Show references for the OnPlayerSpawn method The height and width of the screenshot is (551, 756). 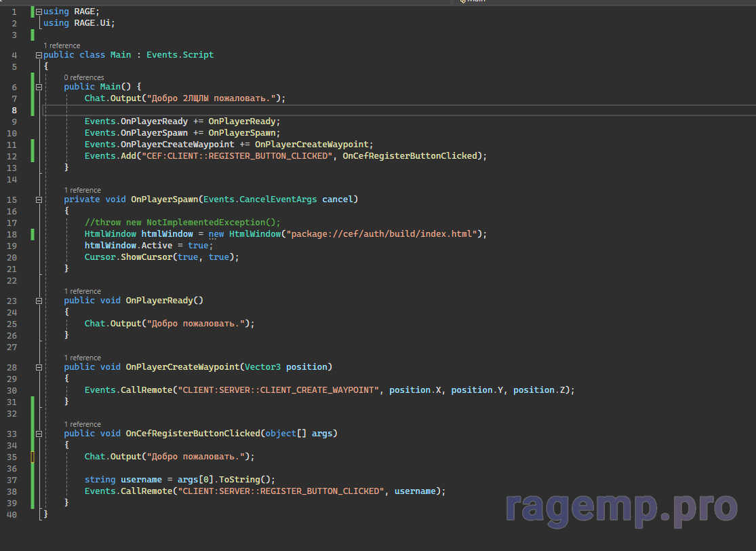[82, 190]
